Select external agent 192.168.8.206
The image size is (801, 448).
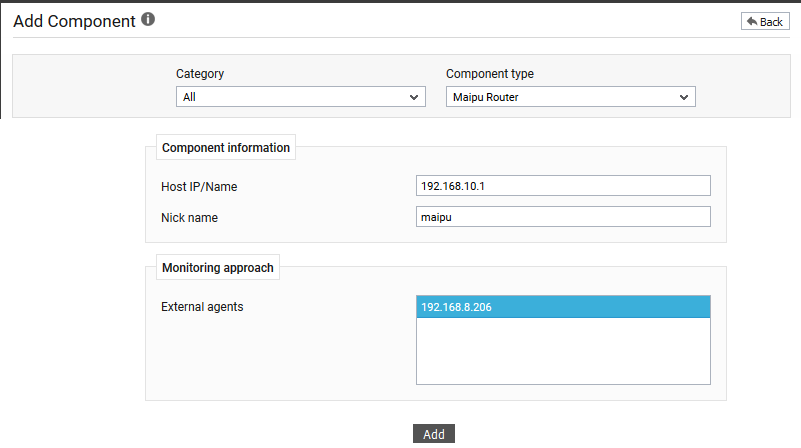coord(563,307)
